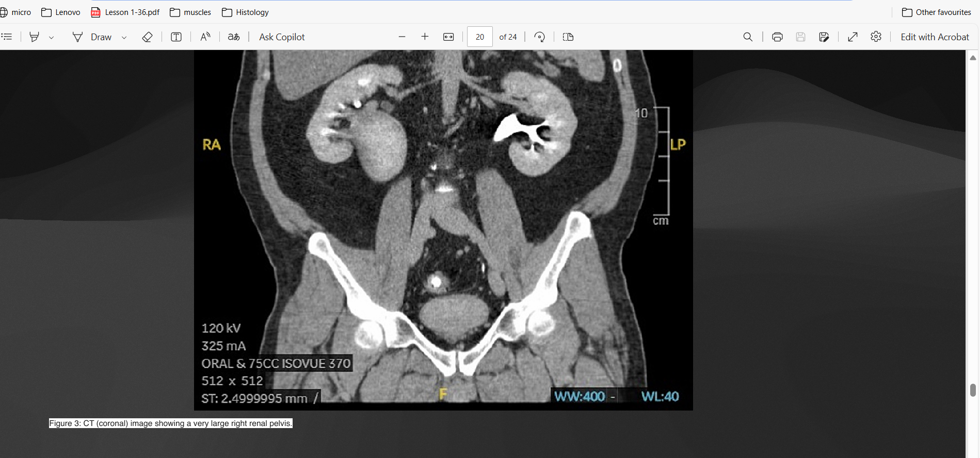Click Edit with Acrobat
The height and width of the screenshot is (458, 980).
pos(935,37)
